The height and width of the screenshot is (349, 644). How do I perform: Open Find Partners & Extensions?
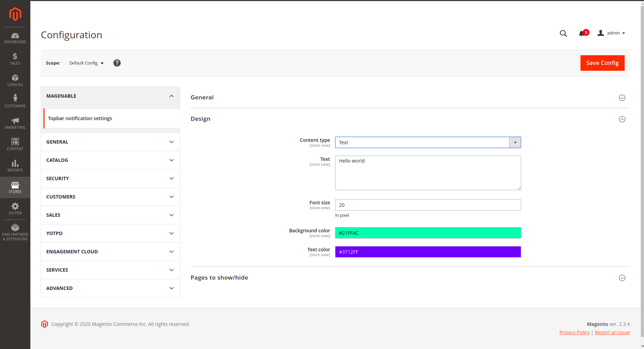coord(15,232)
